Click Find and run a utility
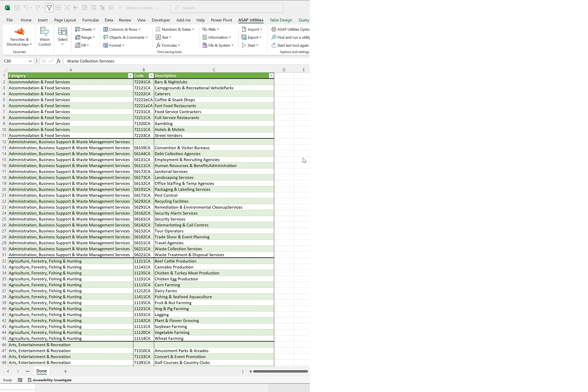 coord(291,37)
